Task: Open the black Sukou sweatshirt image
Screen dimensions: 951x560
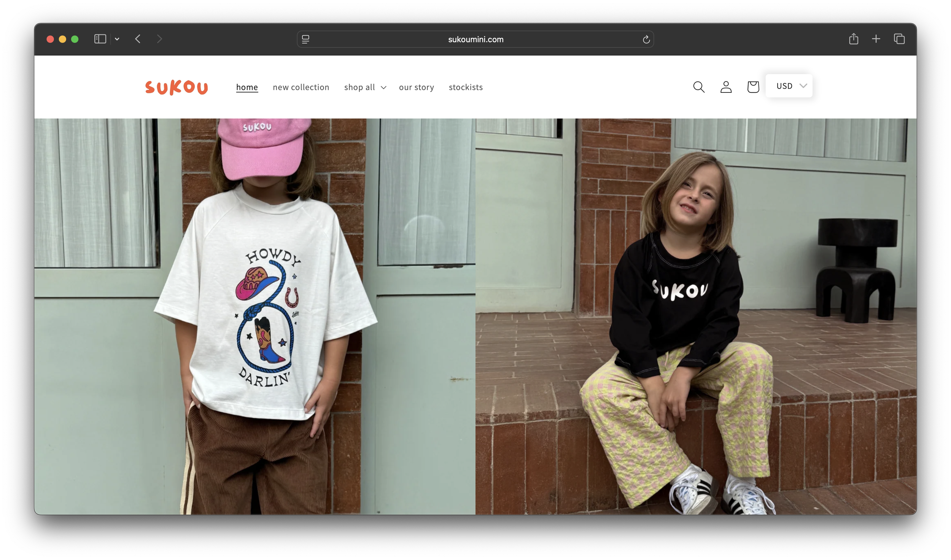Action: [x=696, y=317]
